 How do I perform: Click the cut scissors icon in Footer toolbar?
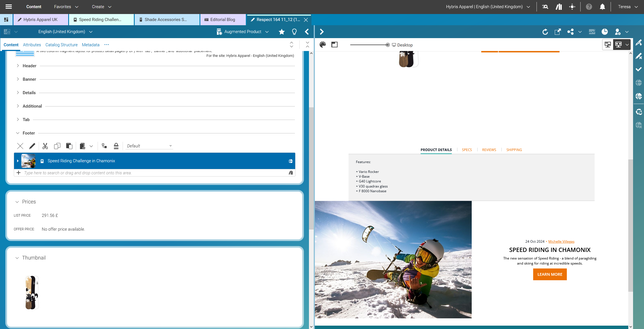point(45,146)
